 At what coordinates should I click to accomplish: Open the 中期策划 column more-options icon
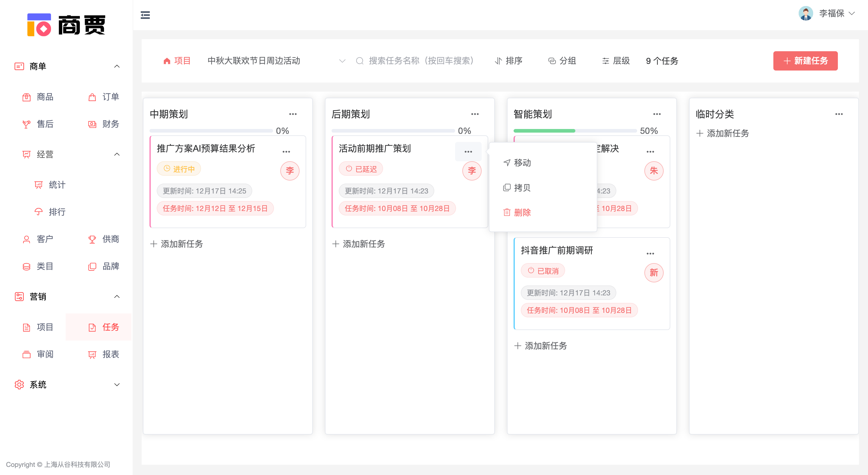click(293, 114)
